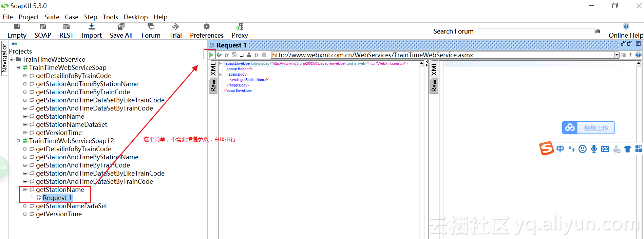Collapse the TrainTimeWebService project node
This screenshot has height=239, width=644.
[11, 59]
